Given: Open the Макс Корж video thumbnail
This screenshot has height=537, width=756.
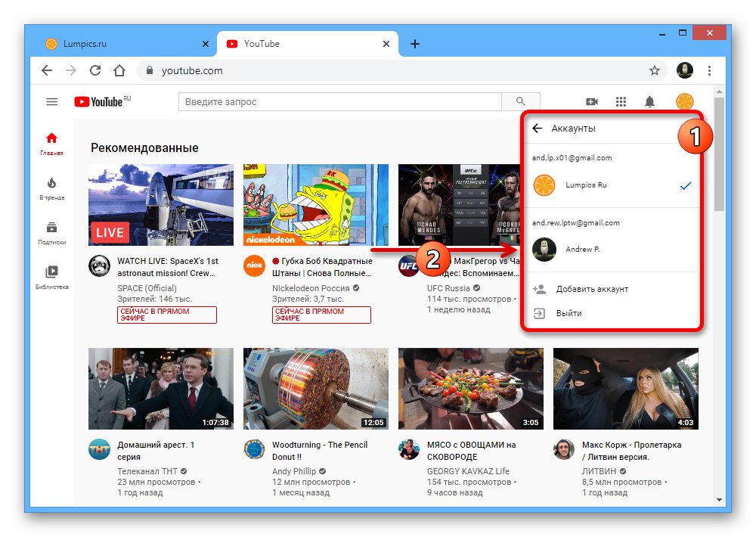Looking at the screenshot, I should click(x=626, y=389).
